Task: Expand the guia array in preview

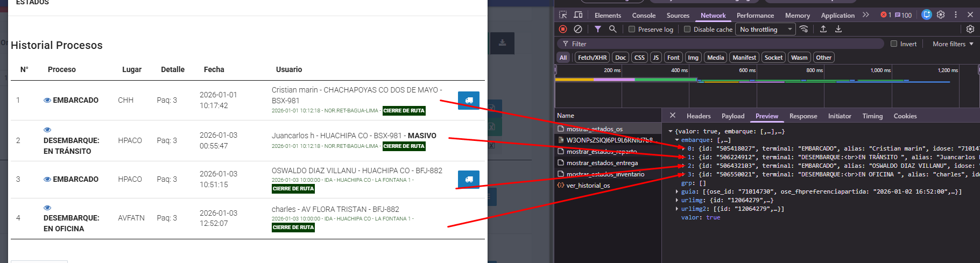Action: (x=677, y=191)
